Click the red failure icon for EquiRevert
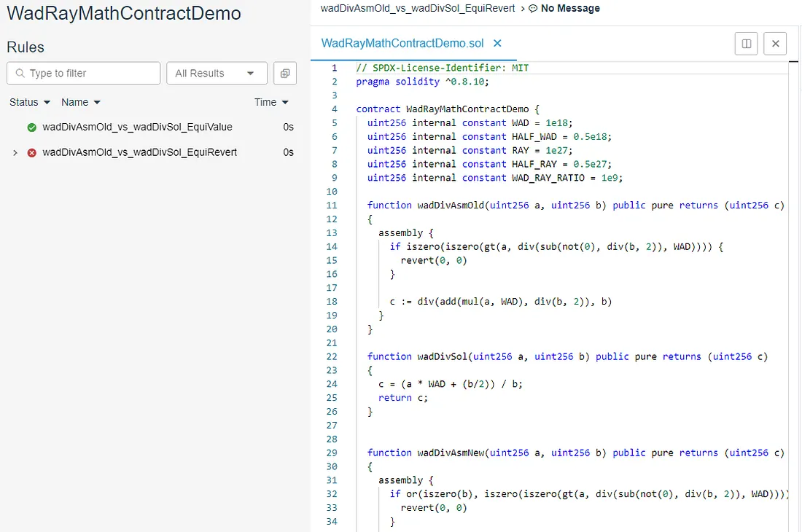This screenshot has width=802, height=532. [31, 153]
